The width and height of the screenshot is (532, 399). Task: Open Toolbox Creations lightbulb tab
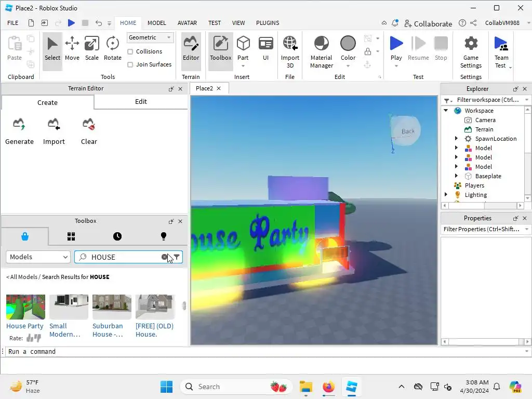click(164, 236)
